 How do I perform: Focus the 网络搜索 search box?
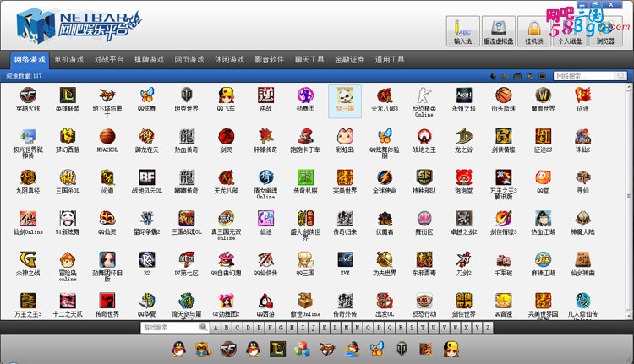point(584,76)
